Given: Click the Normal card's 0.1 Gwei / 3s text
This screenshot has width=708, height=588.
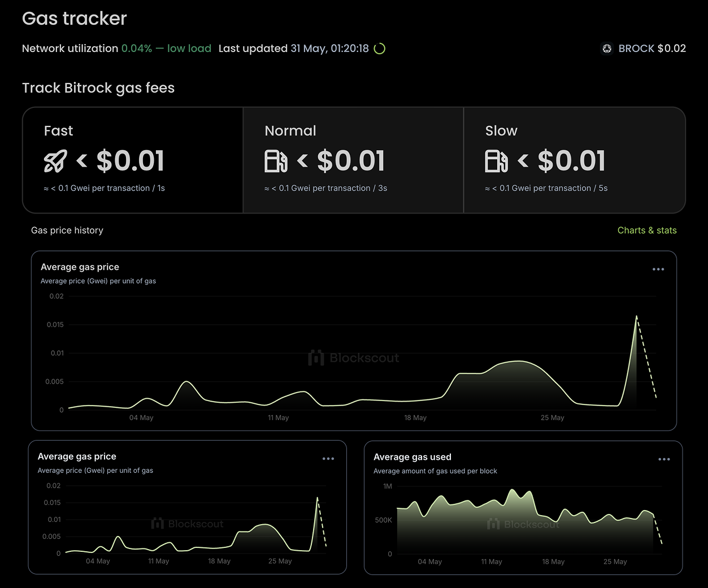Looking at the screenshot, I should click(x=325, y=188).
